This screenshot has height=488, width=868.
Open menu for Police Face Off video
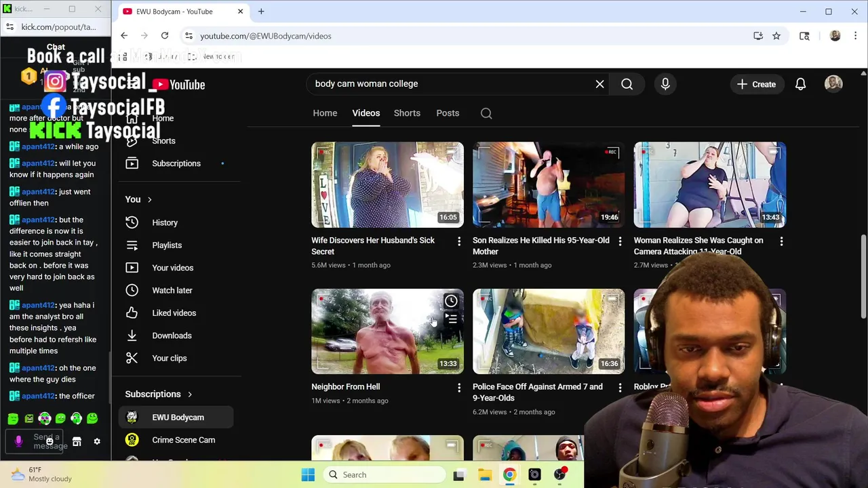point(620,388)
